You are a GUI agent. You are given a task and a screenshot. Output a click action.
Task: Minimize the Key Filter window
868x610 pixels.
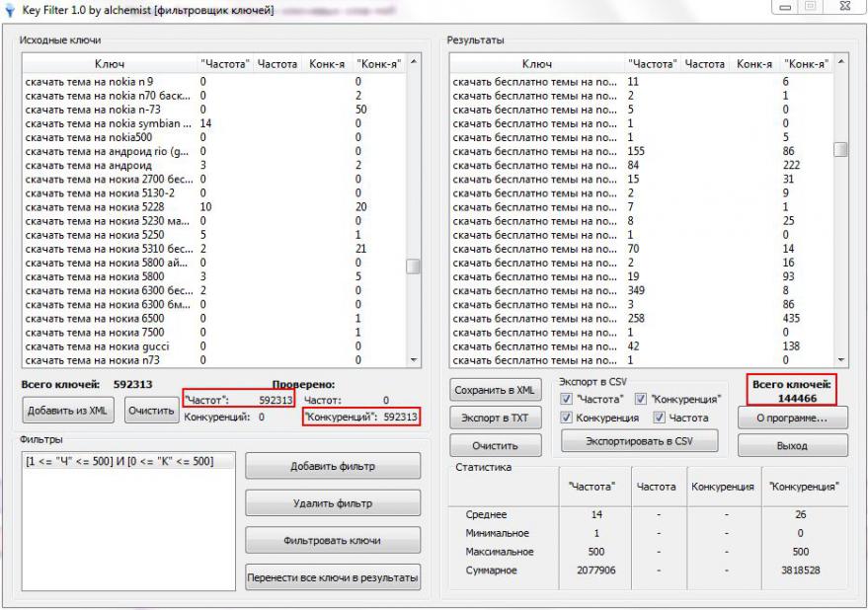(785, 7)
